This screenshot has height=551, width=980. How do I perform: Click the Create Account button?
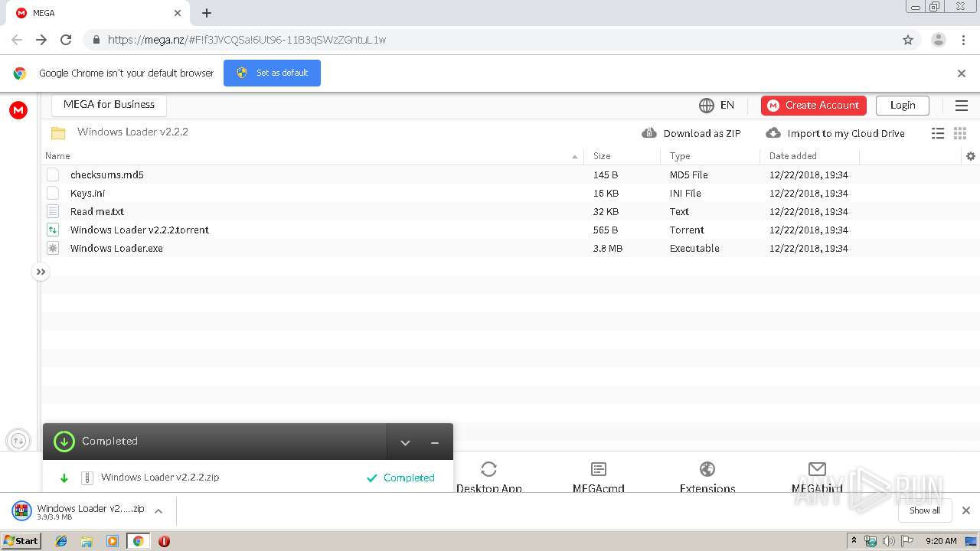coord(814,105)
